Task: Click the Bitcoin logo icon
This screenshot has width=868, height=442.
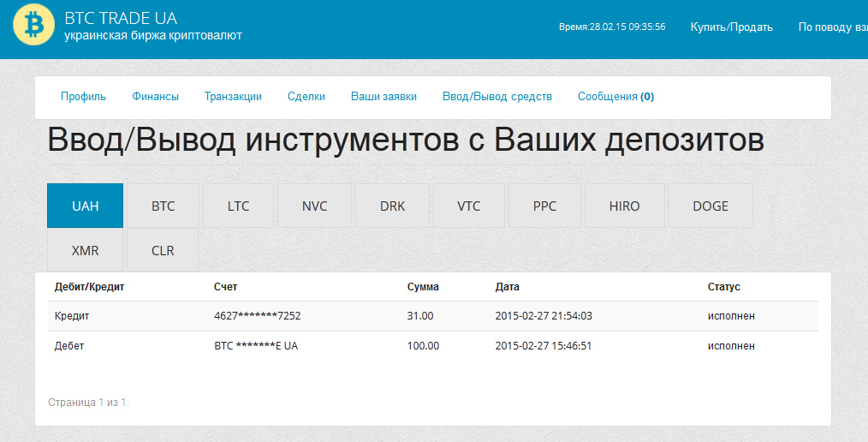Action: [x=34, y=26]
